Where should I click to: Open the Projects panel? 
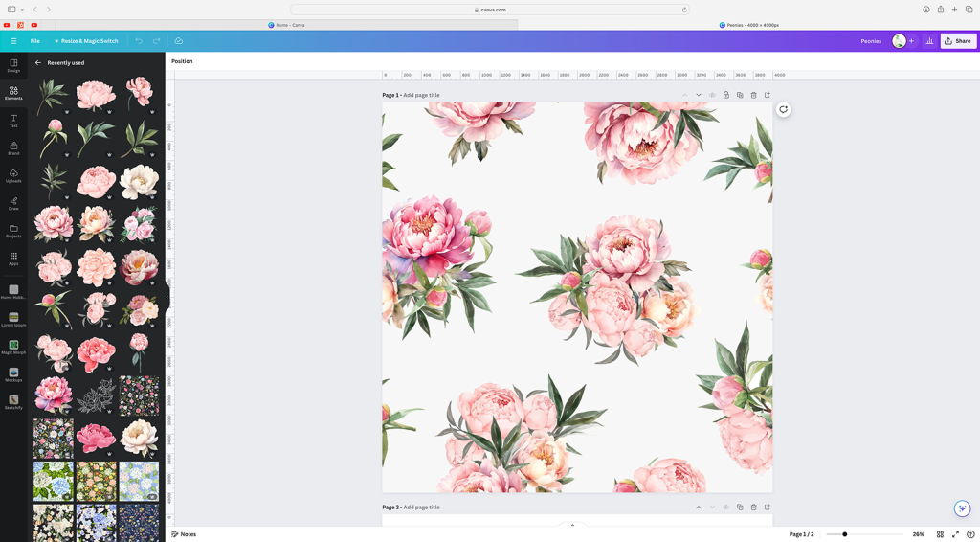[13, 231]
